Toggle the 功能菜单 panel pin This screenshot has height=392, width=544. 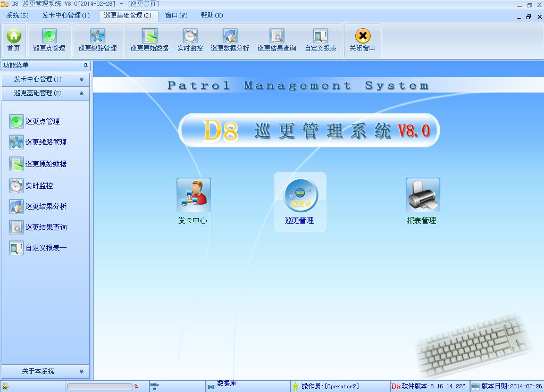point(86,65)
